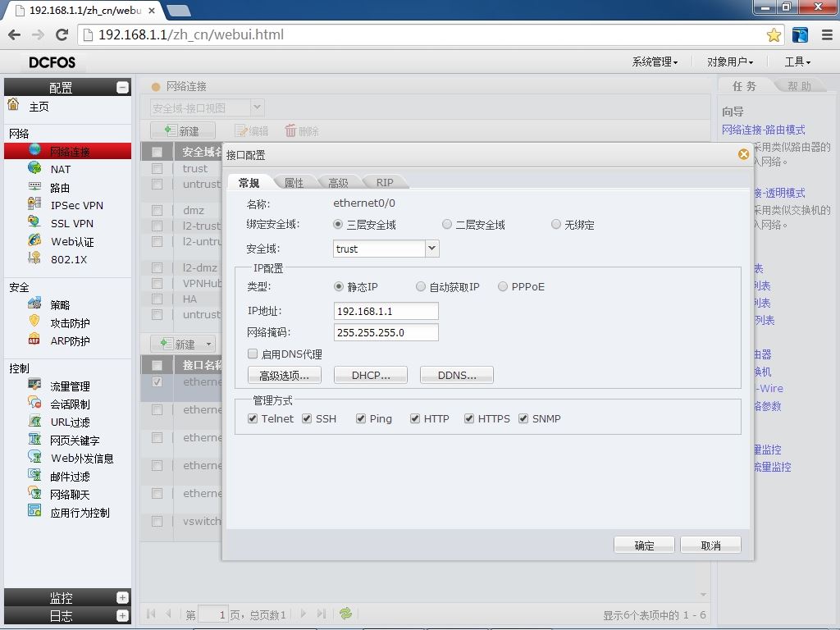Click the globe icon for 网络连接

pyautogui.click(x=34, y=149)
